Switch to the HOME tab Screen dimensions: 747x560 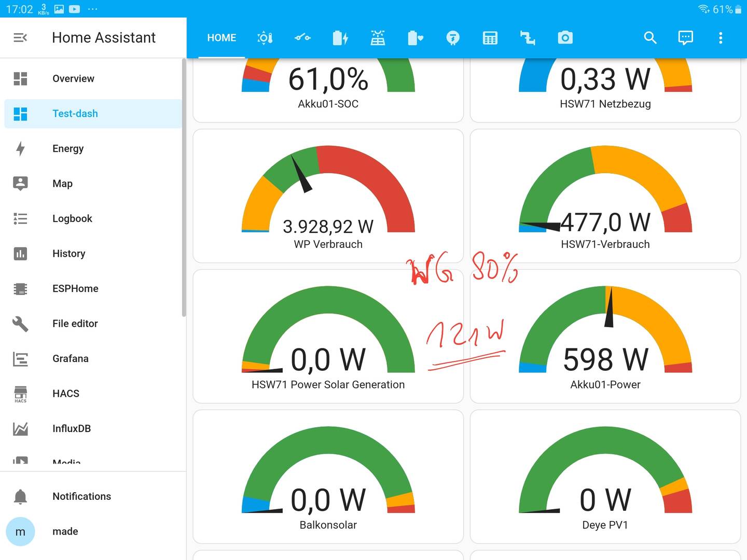(222, 38)
